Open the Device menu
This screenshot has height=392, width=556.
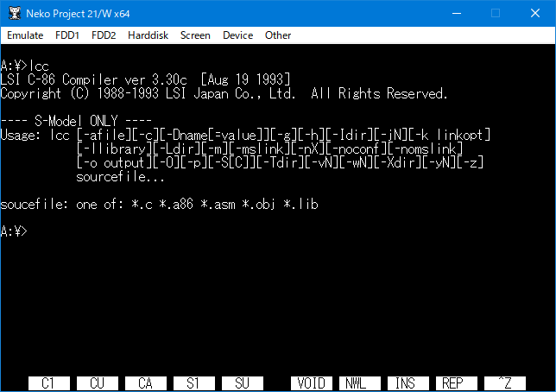238,35
